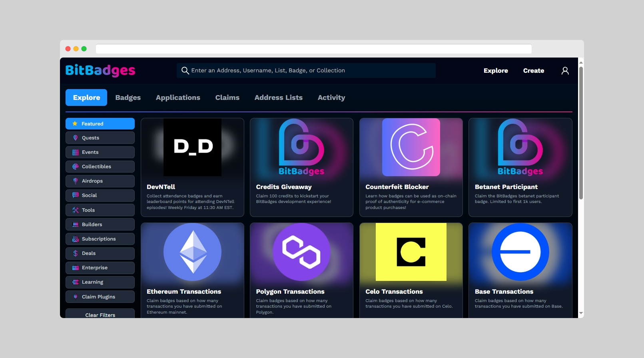Click the search magnifier icon
The image size is (644, 358).
(x=185, y=71)
